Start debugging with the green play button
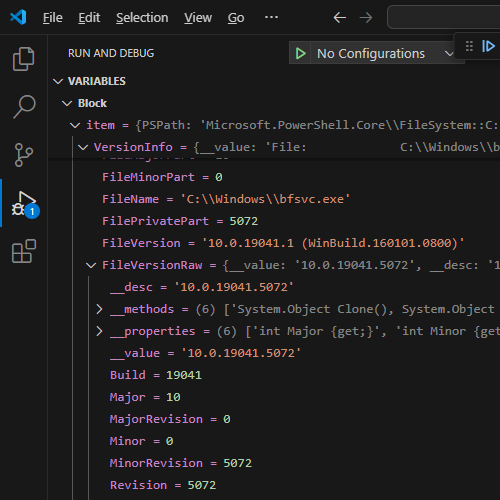500x500 pixels. click(300, 53)
